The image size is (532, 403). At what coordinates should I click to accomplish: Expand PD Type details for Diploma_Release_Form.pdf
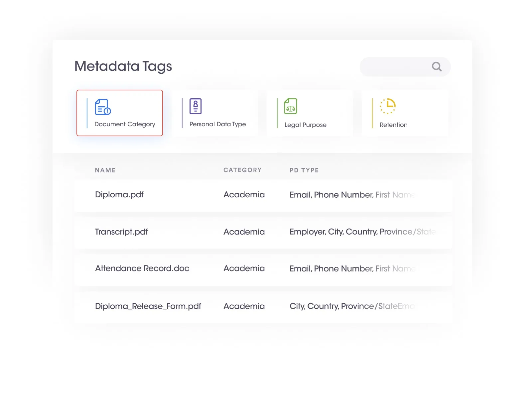click(352, 306)
